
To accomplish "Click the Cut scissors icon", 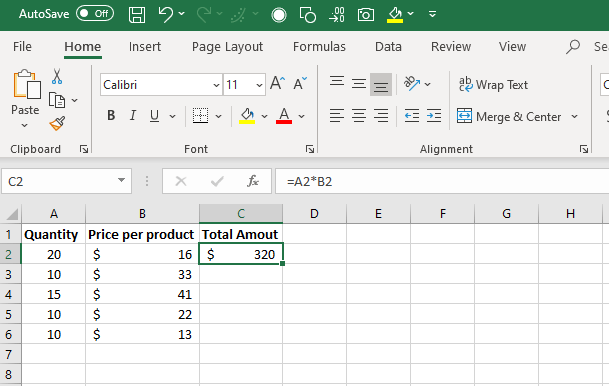I will point(57,77).
